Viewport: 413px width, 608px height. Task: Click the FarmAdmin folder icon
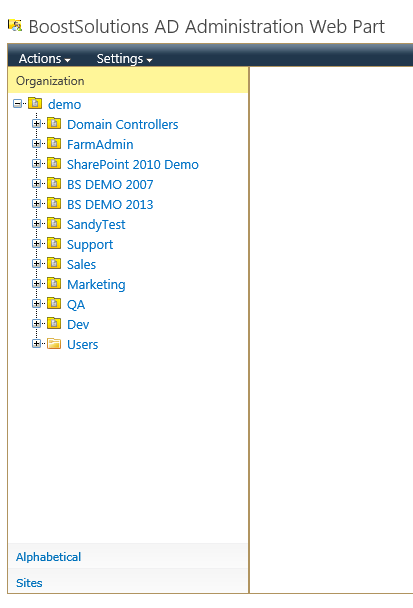[x=54, y=143]
